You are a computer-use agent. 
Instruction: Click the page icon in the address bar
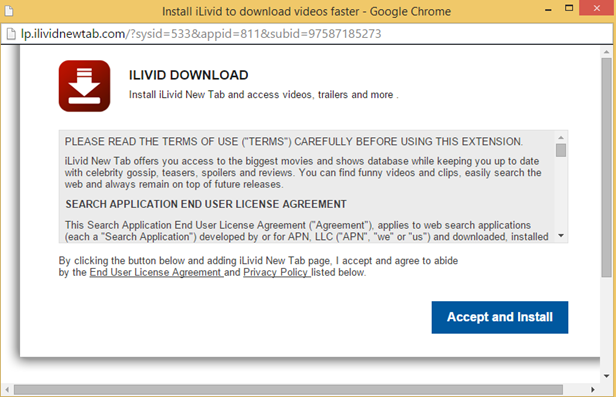(x=11, y=34)
